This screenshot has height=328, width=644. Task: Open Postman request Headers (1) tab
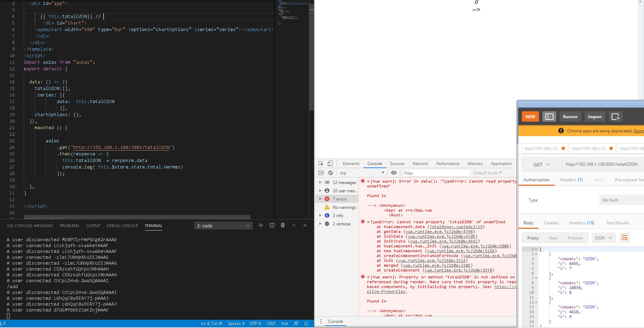point(571,180)
